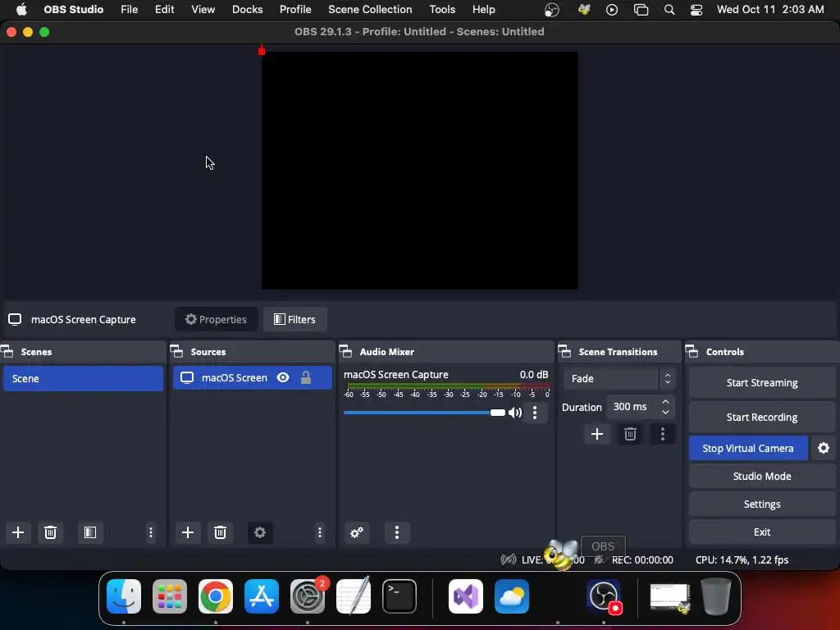Open virtual camera settings gear
The height and width of the screenshot is (630, 840).
point(824,449)
